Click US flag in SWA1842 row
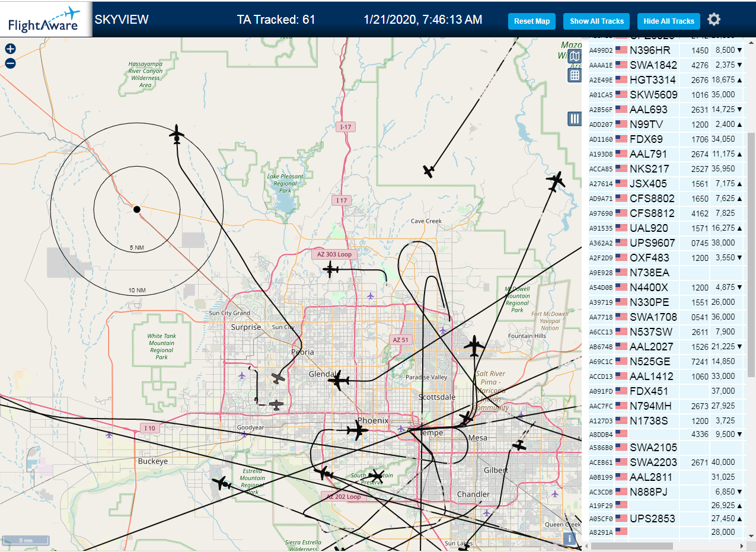This screenshot has height=552, width=756. point(621,65)
